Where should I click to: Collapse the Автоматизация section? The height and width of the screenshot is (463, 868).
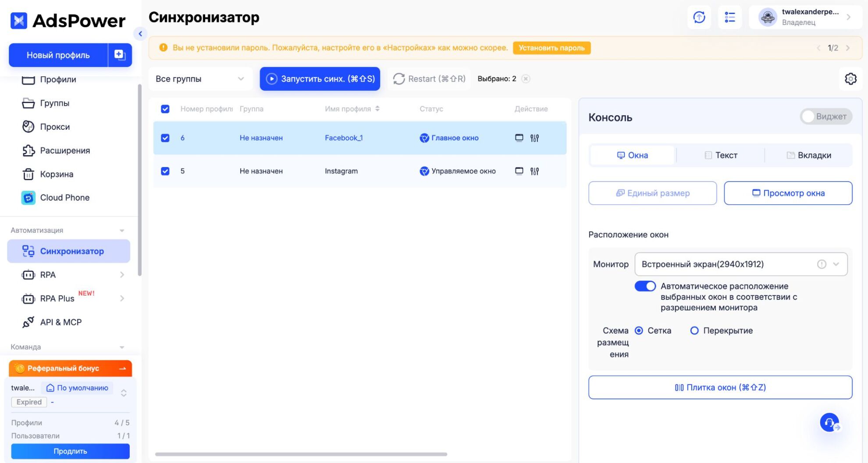pyautogui.click(x=122, y=231)
